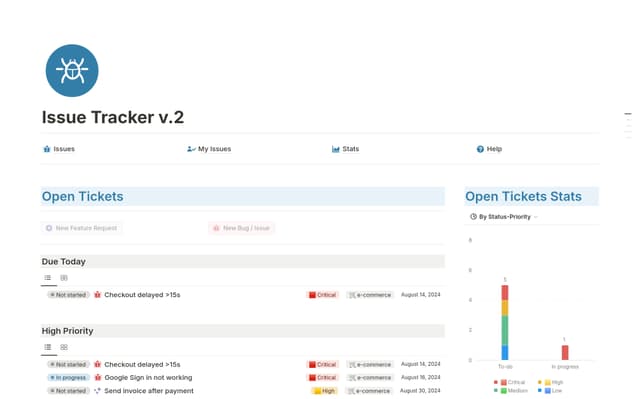The height and width of the screenshot is (399, 640).
Task: Select second view tab under Due Today
Action: (x=64, y=278)
